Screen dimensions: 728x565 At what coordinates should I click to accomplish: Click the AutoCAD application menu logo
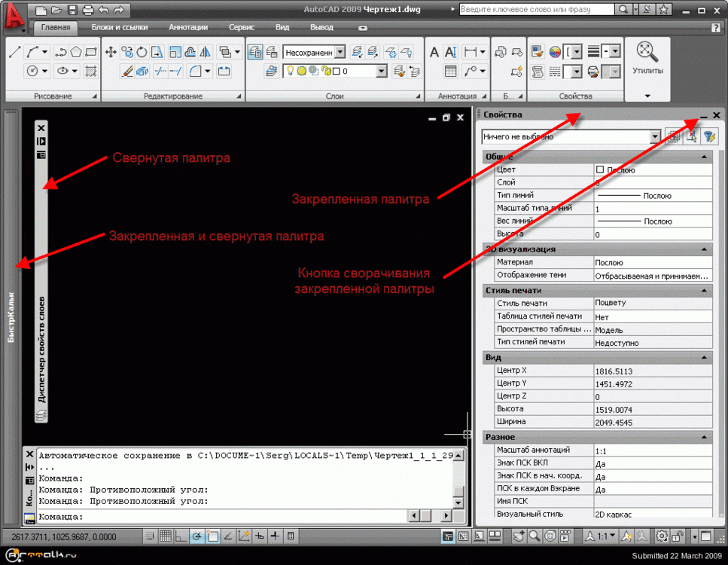14,17
